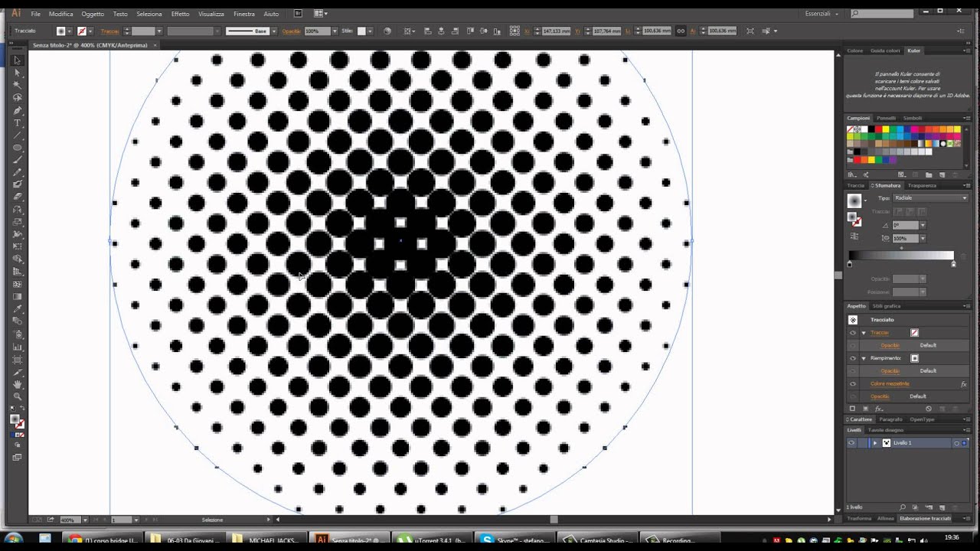Viewport: 980px width, 551px height.
Task: Click horizontal align left icon in control bar
Action: pyautogui.click(x=426, y=31)
